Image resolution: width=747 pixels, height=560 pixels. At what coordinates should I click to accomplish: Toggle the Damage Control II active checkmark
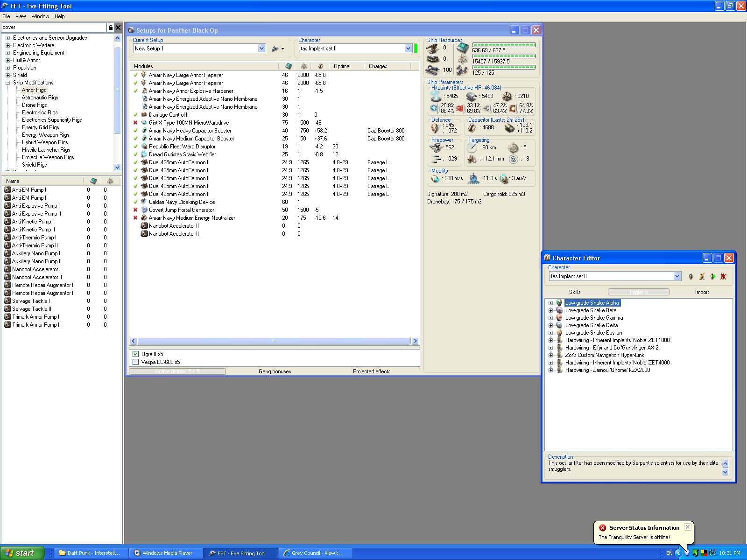135,115
